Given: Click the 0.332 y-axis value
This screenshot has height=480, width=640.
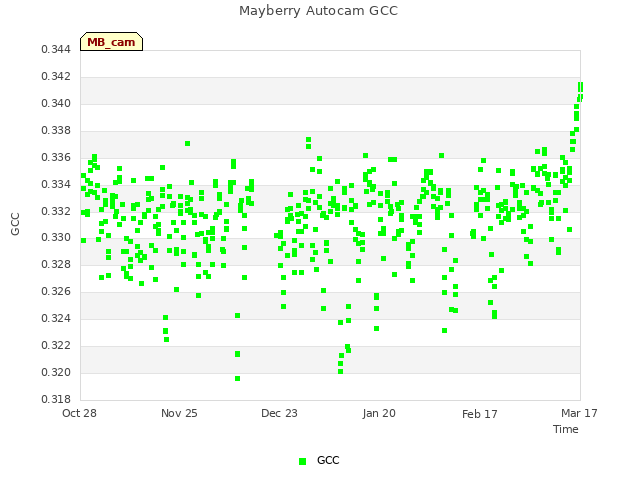Looking at the screenshot, I should tap(56, 211).
